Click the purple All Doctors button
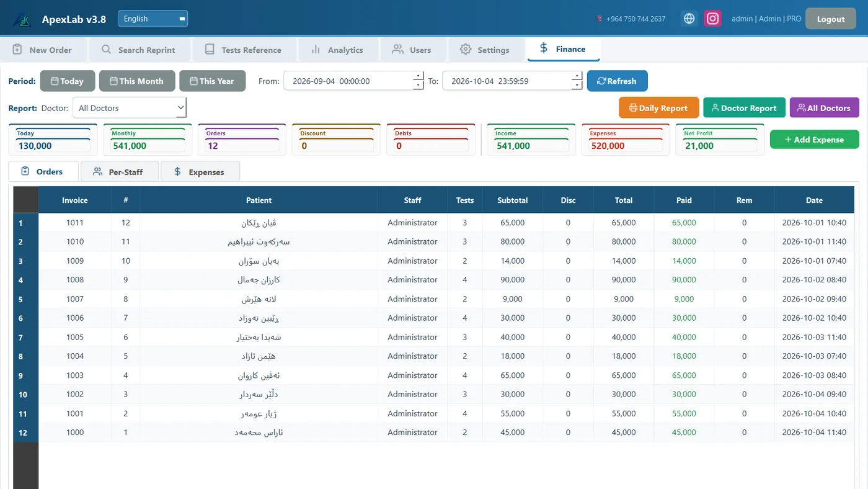868x489 pixels. [x=825, y=108]
